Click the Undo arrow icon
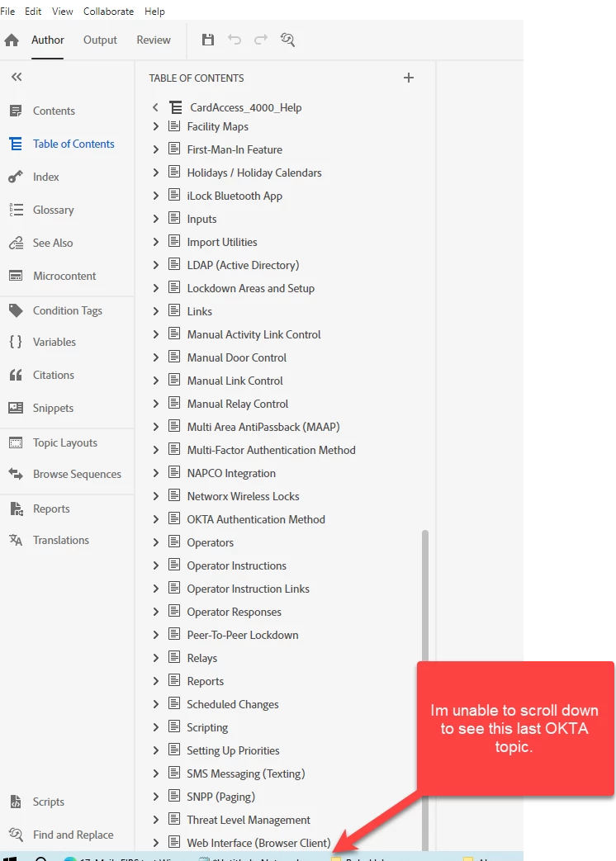This screenshot has height=861, width=616. (235, 40)
